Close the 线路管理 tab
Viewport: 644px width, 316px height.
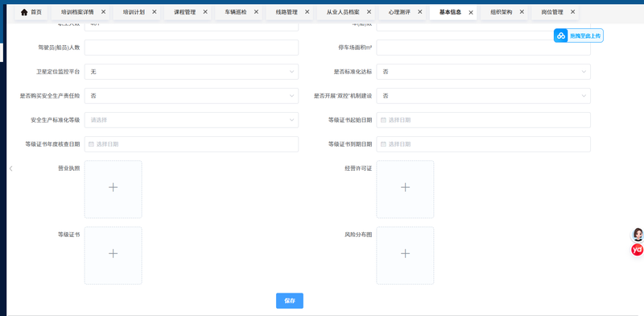307,12
